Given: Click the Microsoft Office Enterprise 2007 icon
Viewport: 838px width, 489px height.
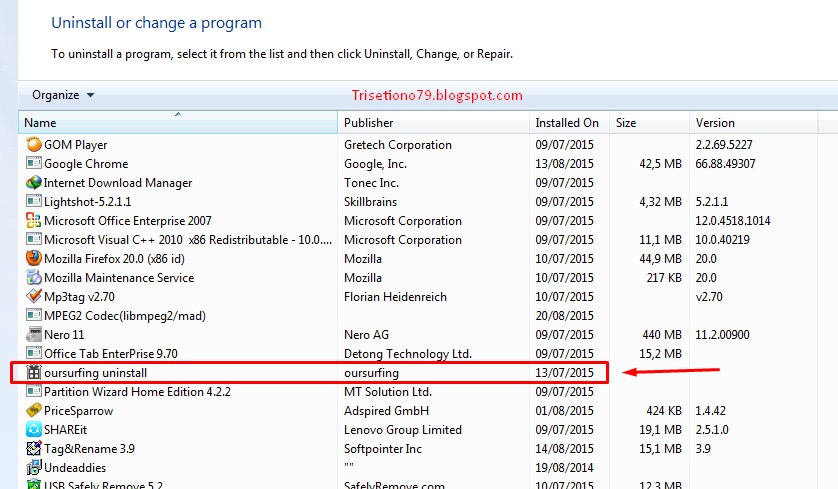Looking at the screenshot, I should pyautogui.click(x=34, y=221).
